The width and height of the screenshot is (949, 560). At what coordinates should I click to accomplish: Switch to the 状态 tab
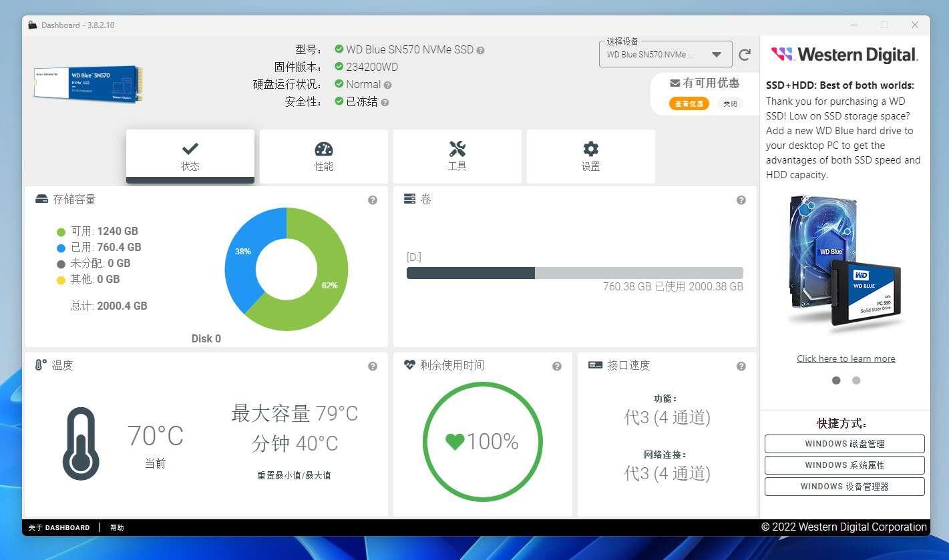click(x=190, y=156)
